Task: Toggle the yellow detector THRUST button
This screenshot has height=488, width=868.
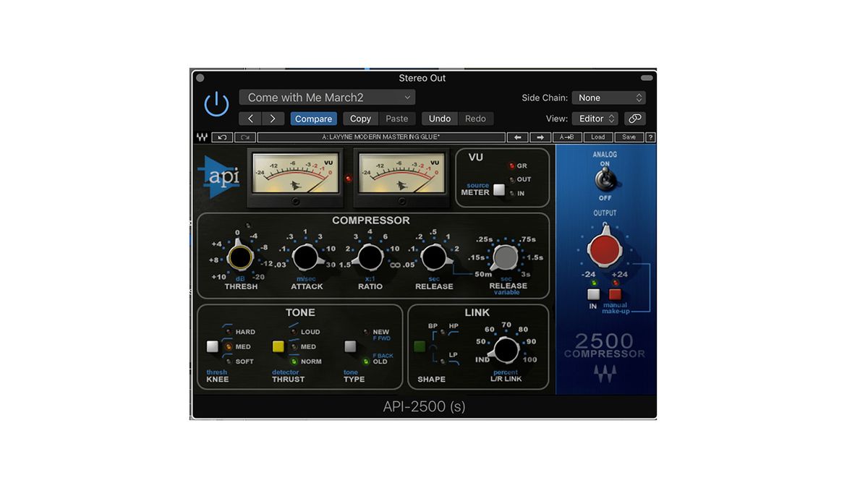Action: click(x=278, y=347)
